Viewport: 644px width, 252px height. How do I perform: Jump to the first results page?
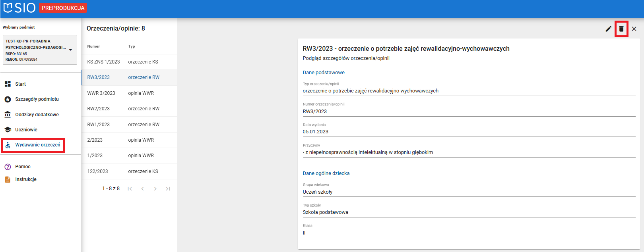[x=130, y=189]
